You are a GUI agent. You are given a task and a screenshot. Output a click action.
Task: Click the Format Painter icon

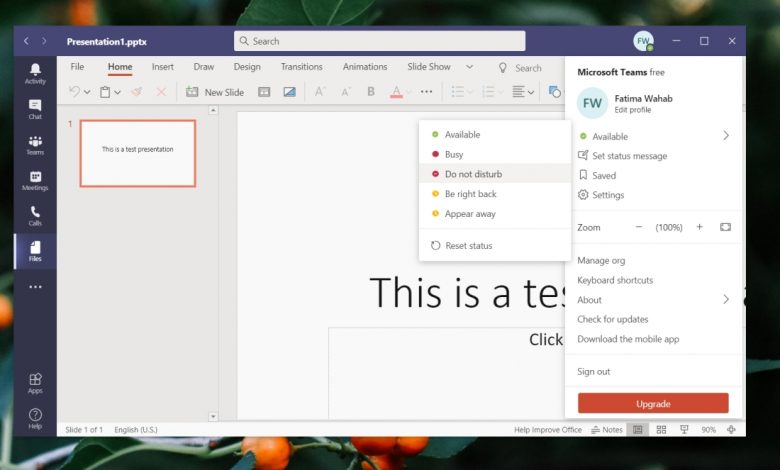pos(137,92)
